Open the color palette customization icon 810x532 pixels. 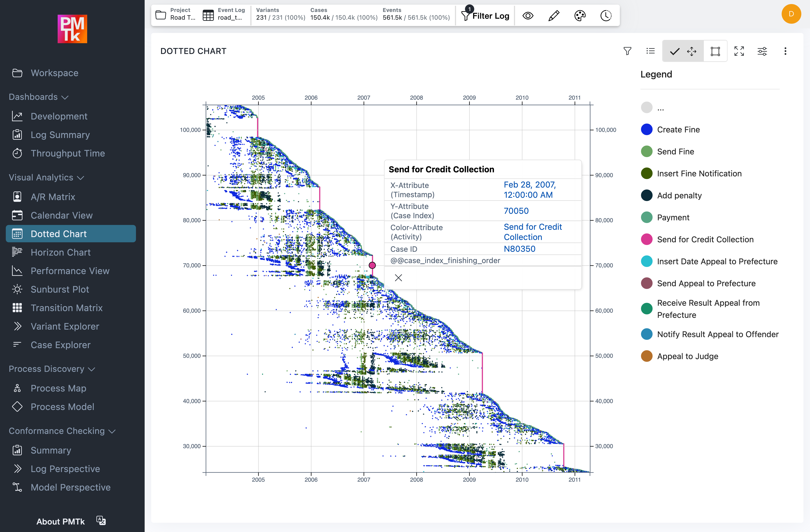580,15
